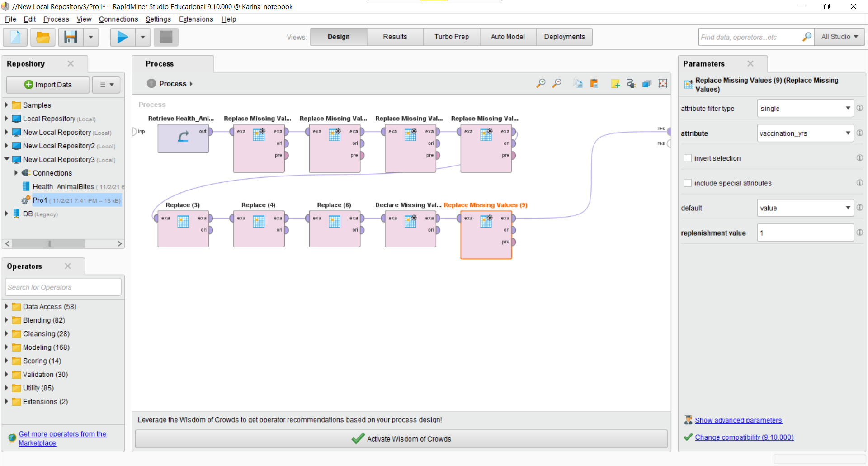Click info icon beside attribute filter type

859,108
